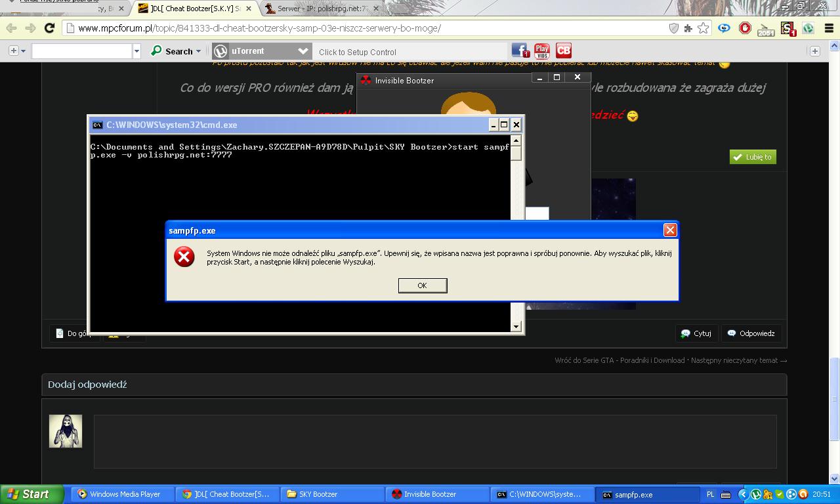Click the puzzle-piece plugin icon in the address bar
The height and width of the screenshot is (504, 840).
coord(688,28)
